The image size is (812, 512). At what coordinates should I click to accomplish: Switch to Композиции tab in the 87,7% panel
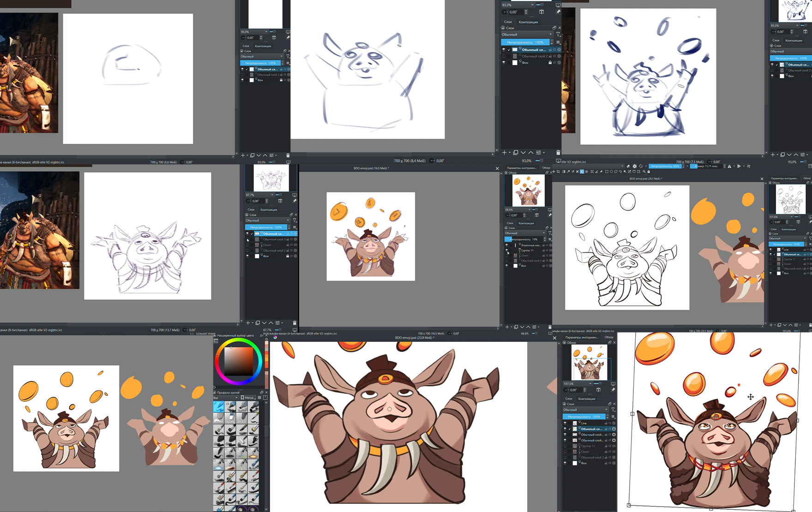[x=269, y=209]
